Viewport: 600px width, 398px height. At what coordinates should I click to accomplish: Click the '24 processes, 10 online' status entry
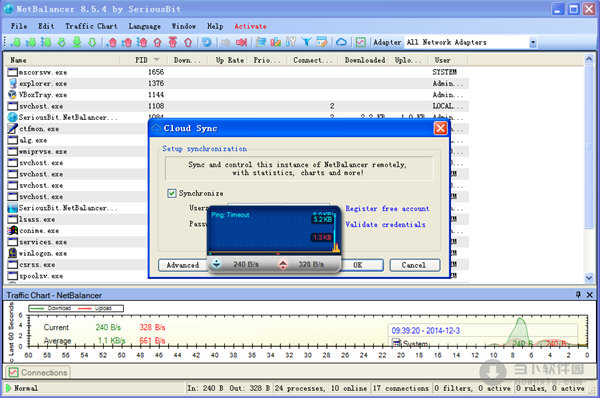tap(321, 388)
